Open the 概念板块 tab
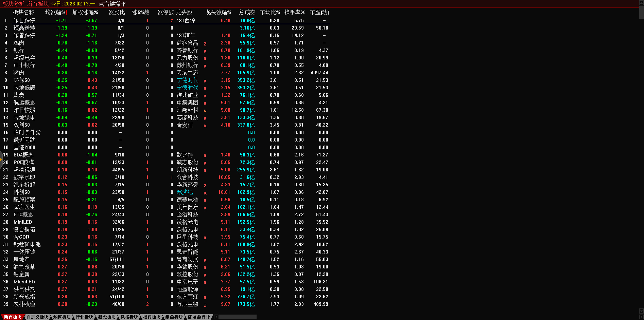The height and width of the screenshot is (320, 644). [x=107, y=317]
